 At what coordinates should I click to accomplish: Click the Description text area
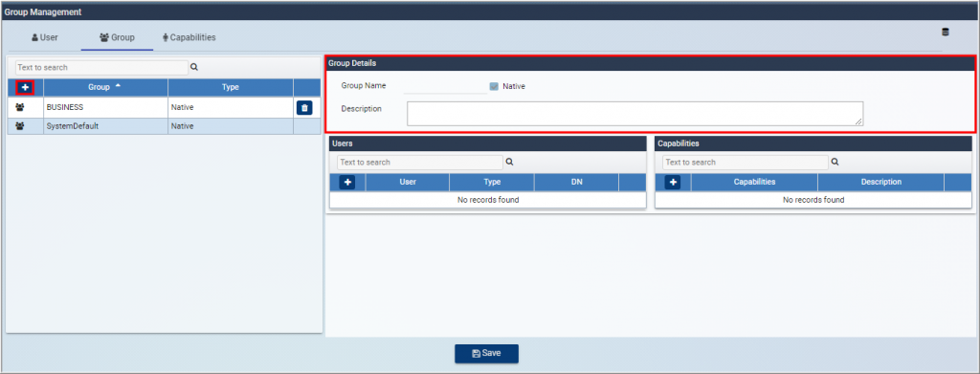[635, 114]
